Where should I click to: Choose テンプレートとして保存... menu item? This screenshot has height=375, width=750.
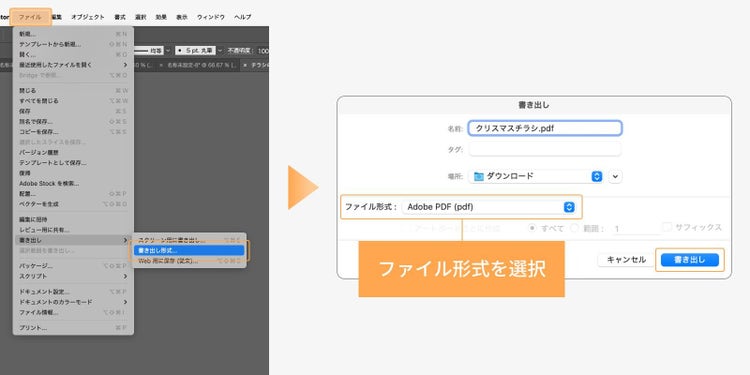[73, 163]
